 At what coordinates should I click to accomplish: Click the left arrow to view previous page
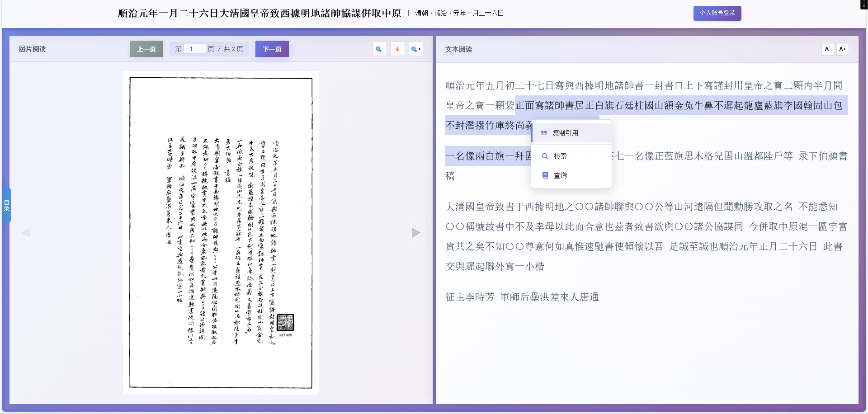point(26,232)
